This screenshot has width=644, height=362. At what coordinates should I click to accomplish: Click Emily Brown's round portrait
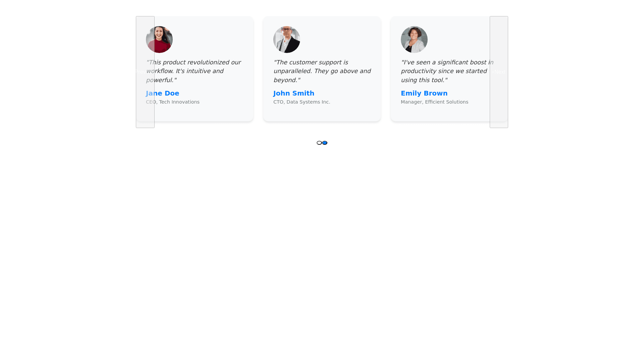click(x=414, y=40)
